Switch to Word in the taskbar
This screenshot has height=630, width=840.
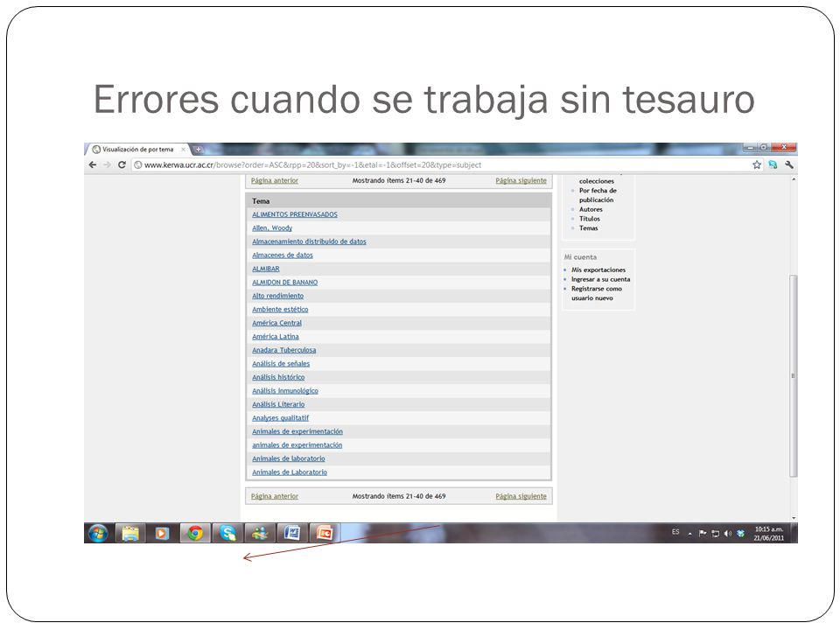[292, 533]
